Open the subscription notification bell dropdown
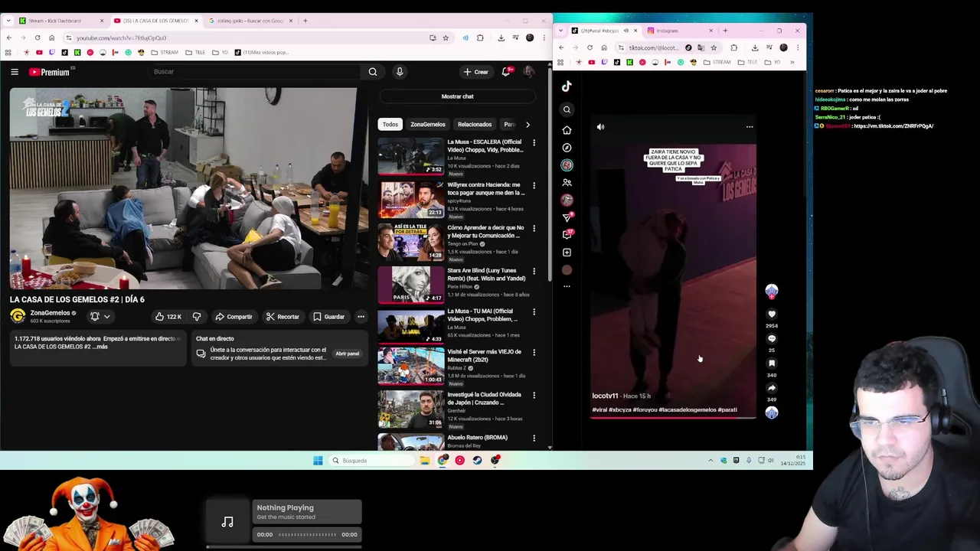 point(100,317)
